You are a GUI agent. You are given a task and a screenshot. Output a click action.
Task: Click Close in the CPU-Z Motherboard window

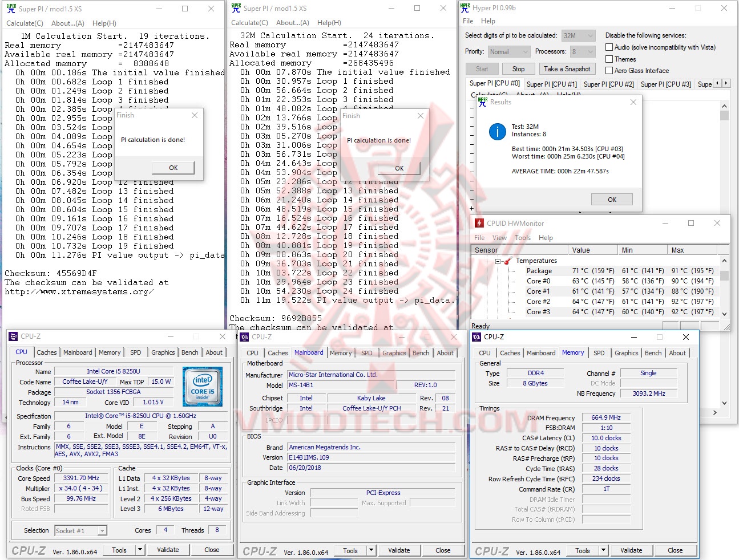(443, 550)
